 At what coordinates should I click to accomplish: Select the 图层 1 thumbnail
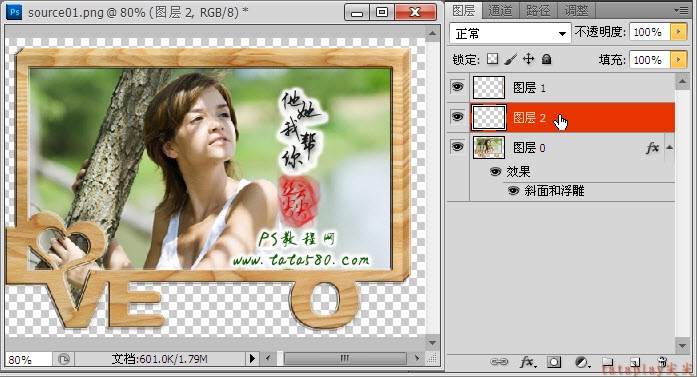(x=489, y=87)
